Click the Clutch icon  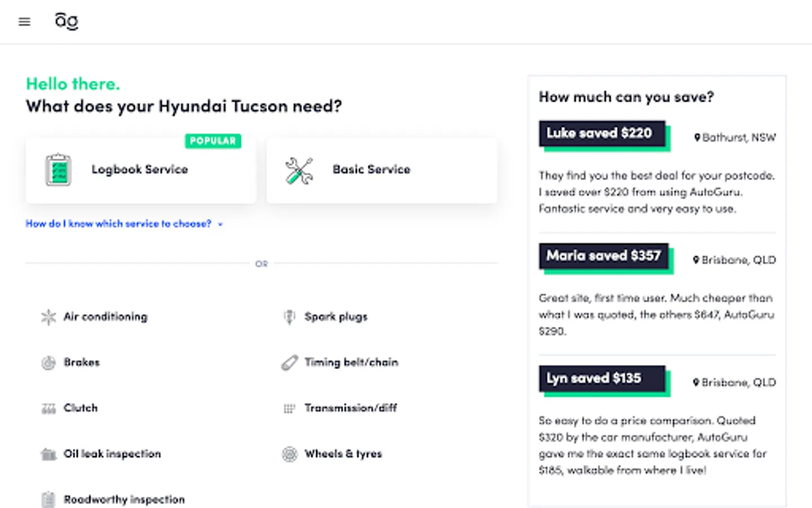(x=48, y=409)
